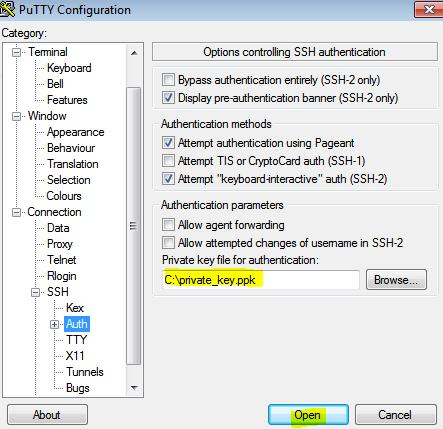Click the private key file path field
Viewport: 443px width, 429px height.
click(x=261, y=280)
